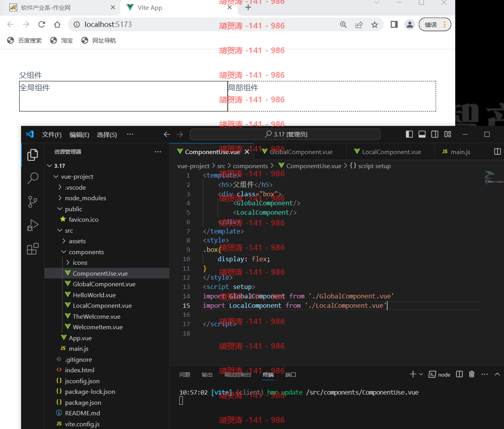Expand the .vscode folder
Viewport: 504px width, 429px height.
click(x=107, y=187)
